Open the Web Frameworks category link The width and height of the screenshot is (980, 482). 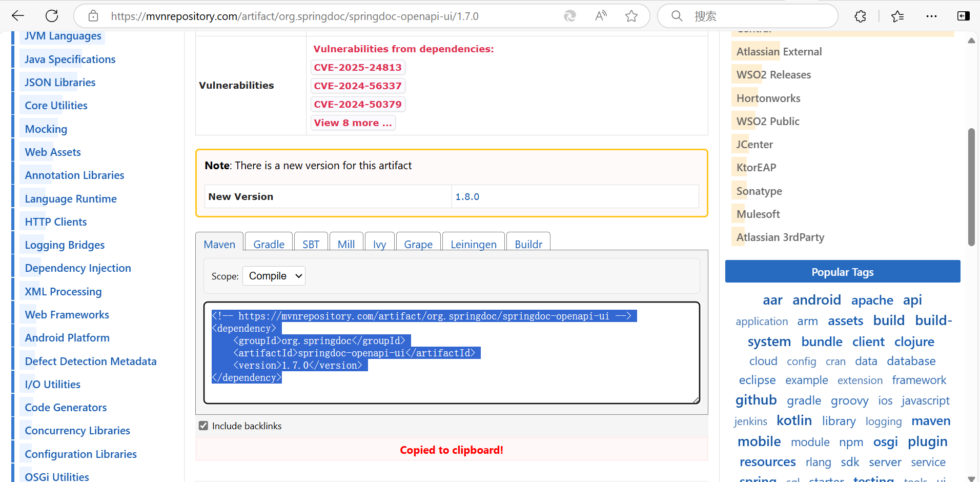(66, 314)
